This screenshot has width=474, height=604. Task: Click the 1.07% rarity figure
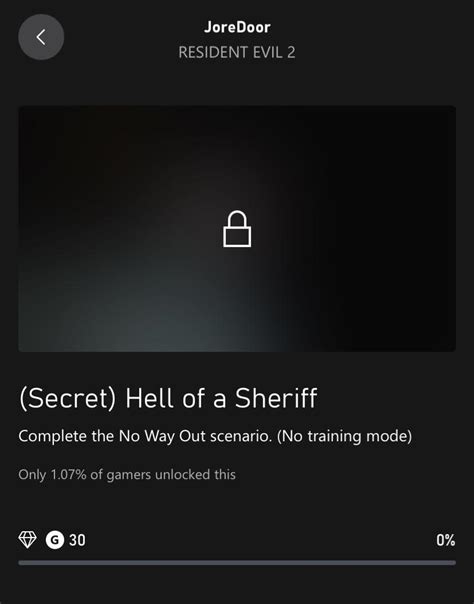[69, 474]
